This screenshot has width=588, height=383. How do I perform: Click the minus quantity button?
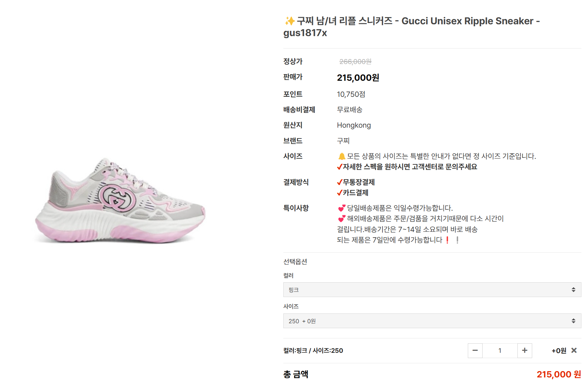475,351
